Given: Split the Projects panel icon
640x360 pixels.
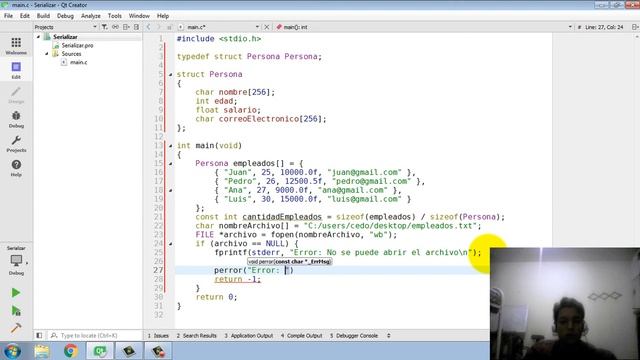Looking at the screenshot, I should [126, 27].
